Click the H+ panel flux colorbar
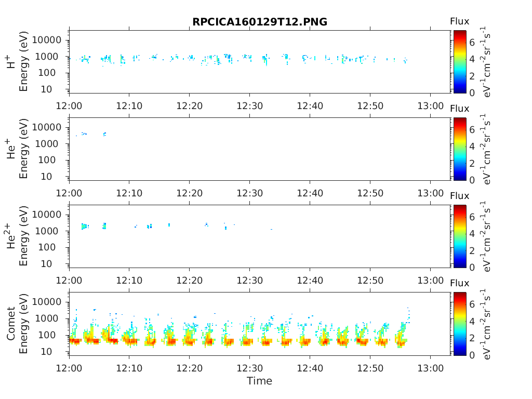The image size is (532, 399). (x=460, y=62)
